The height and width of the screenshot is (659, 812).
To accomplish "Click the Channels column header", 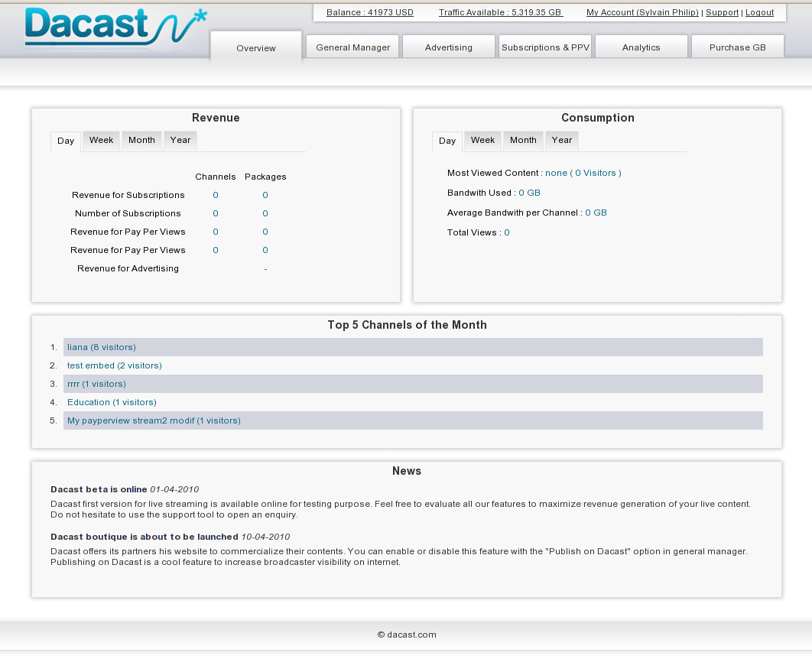I will tap(216, 177).
